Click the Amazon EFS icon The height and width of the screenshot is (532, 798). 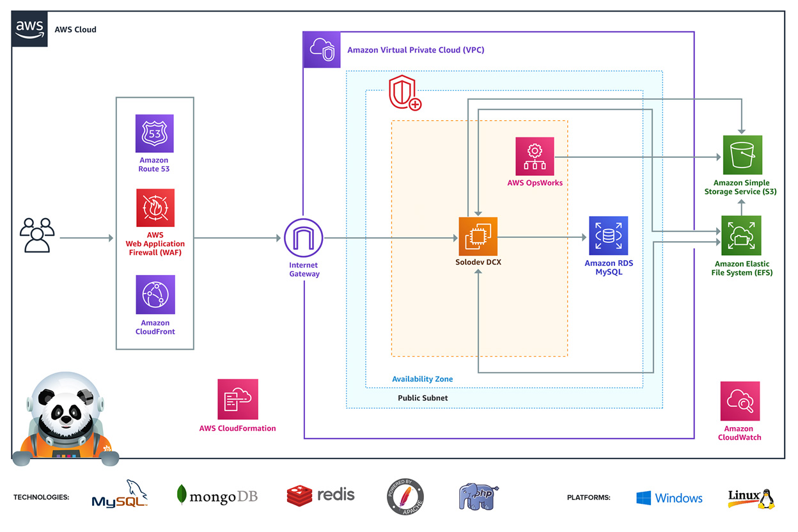point(741,236)
